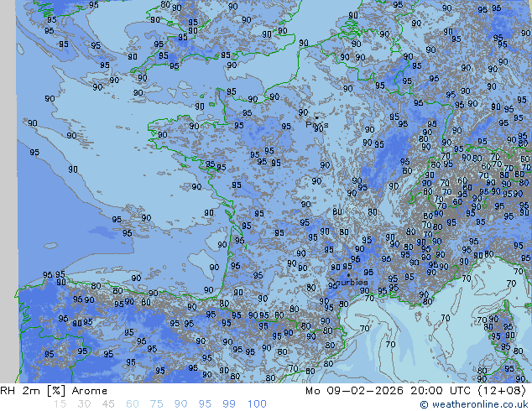Click the legend value 100
Viewport: 532px width, 411px height.
coord(257,404)
